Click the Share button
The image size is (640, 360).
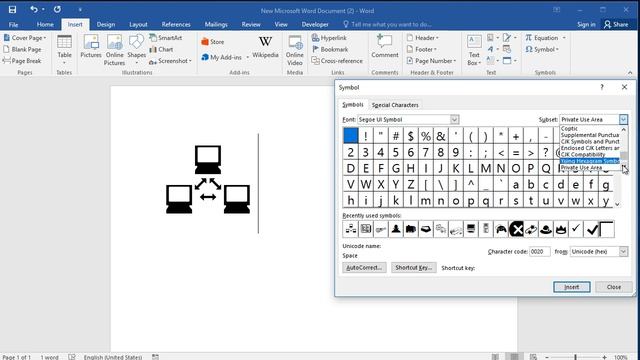(x=616, y=24)
